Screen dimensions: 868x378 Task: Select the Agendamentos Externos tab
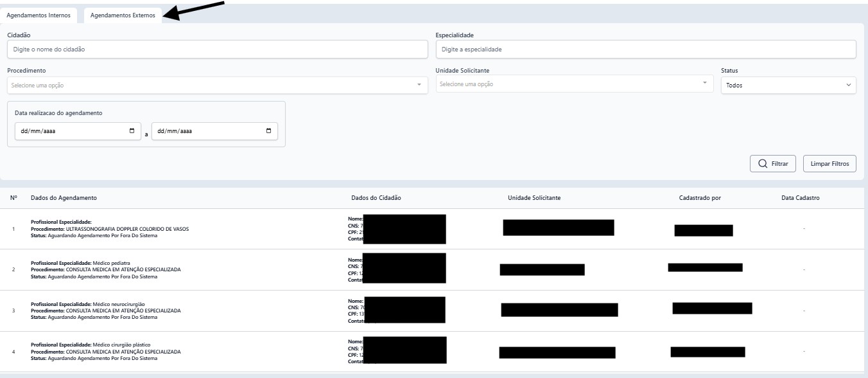[x=123, y=15]
